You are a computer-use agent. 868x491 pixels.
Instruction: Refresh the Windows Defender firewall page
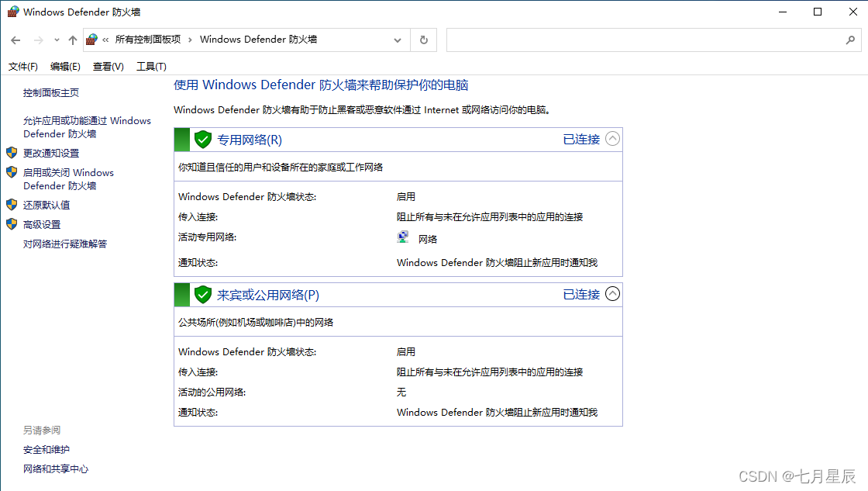coord(423,40)
